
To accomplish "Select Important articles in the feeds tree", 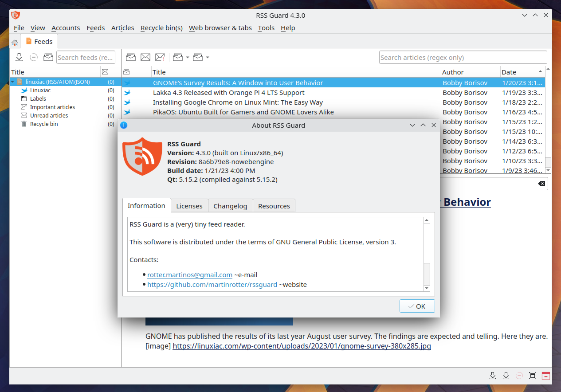I will [x=52, y=107].
